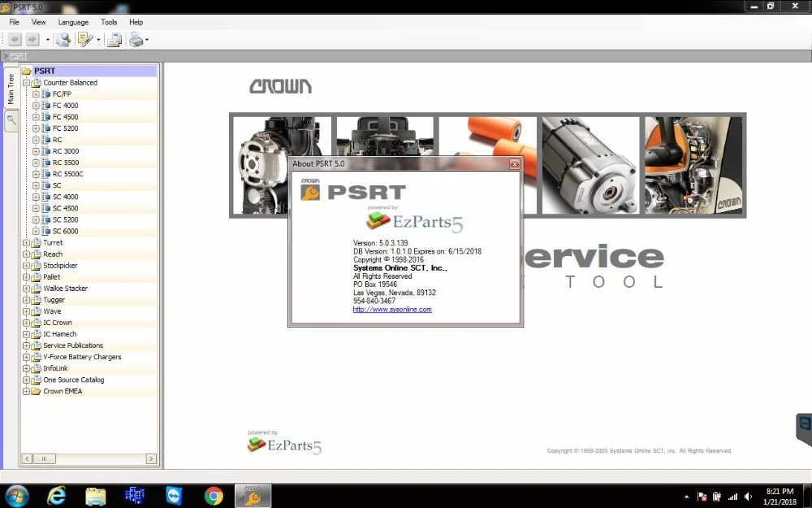Click the Walkie Stacker folder icon
Viewport: 812px width, 508px height.
pyautogui.click(x=37, y=289)
